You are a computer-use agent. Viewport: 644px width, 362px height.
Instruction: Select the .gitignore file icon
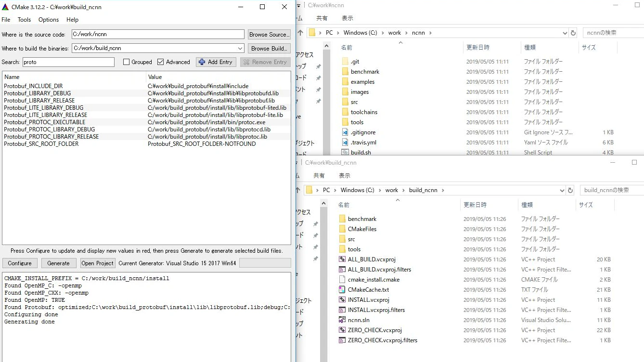tap(345, 132)
